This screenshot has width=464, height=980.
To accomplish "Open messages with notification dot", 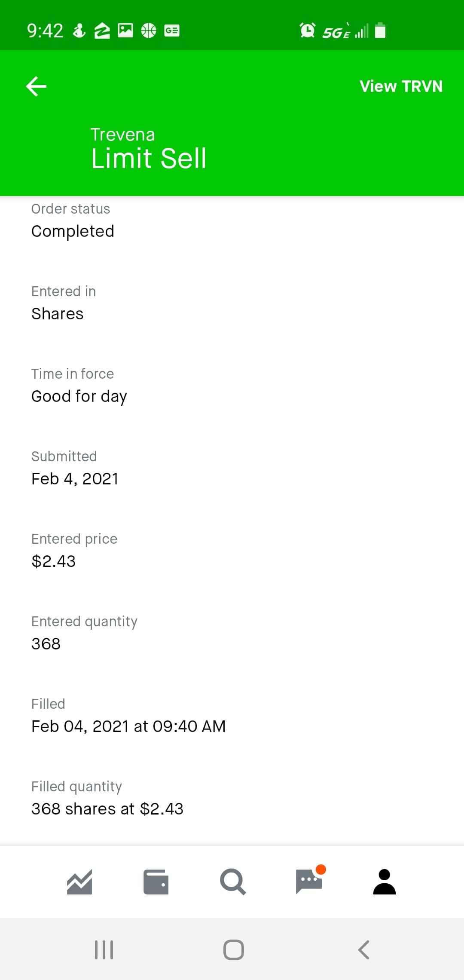I will 309,881.
